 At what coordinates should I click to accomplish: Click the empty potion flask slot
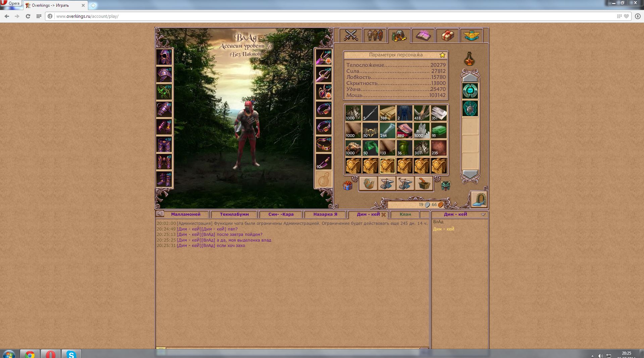pyautogui.click(x=324, y=179)
